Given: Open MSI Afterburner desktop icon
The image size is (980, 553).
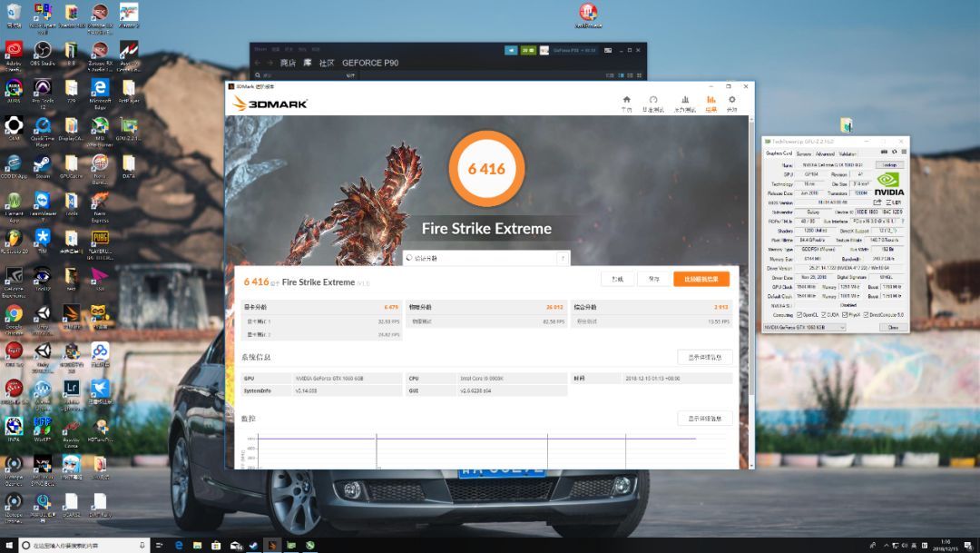Looking at the screenshot, I should pyautogui.click(x=100, y=129).
